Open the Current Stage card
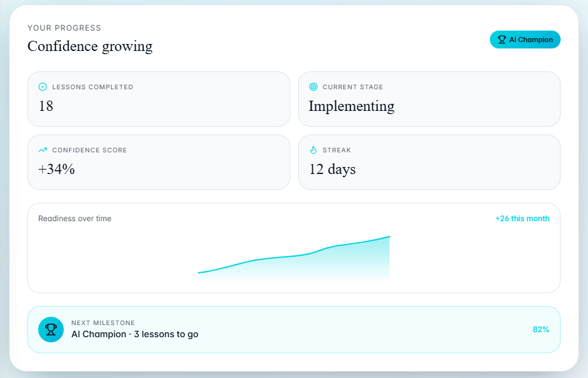This screenshot has width=588, height=378. click(x=429, y=99)
